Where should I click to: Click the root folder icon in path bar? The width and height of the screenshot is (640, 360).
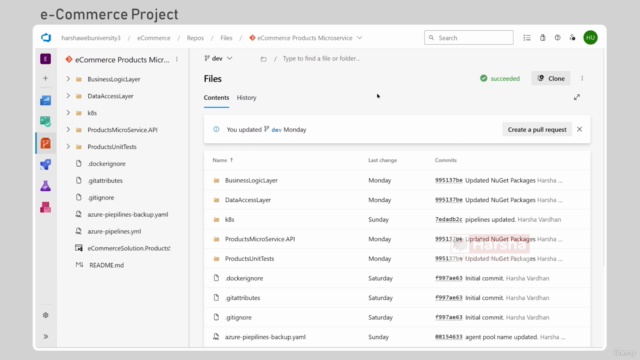(263, 59)
